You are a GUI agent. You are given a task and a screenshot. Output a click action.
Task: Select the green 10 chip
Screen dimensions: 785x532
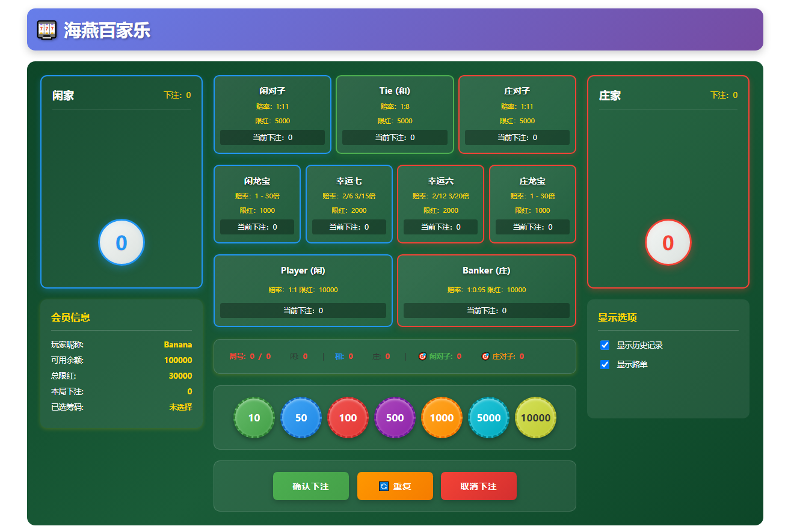pyautogui.click(x=253, y=417)
